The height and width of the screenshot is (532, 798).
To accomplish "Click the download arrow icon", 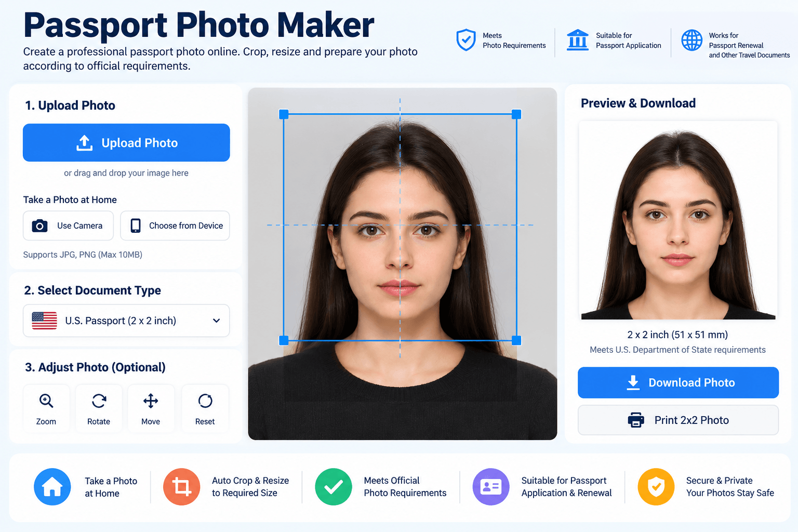I will point(633,383).
